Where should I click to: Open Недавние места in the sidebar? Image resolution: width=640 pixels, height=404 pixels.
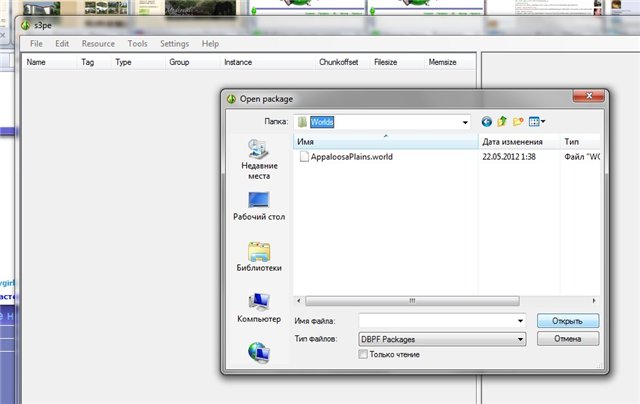259,158
